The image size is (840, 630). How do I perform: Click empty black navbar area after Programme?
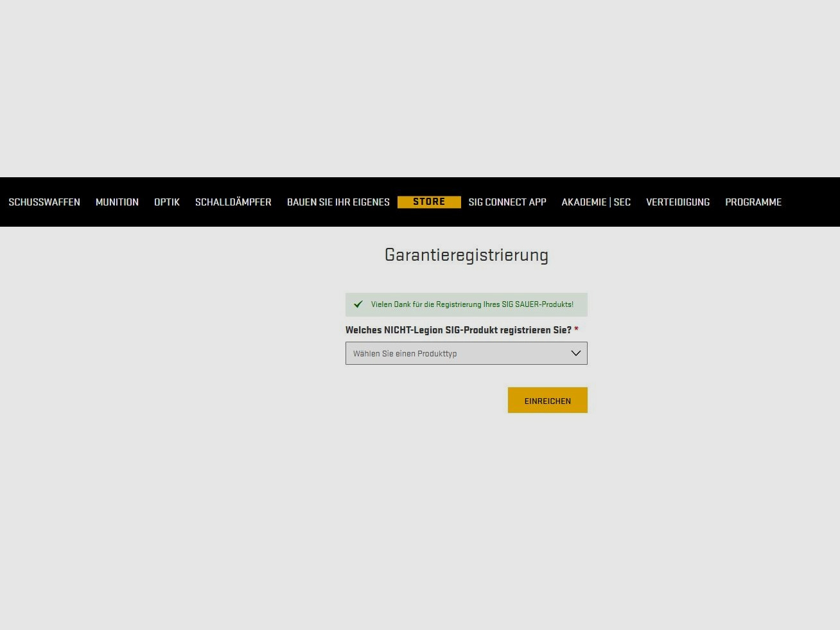[812, 202]
